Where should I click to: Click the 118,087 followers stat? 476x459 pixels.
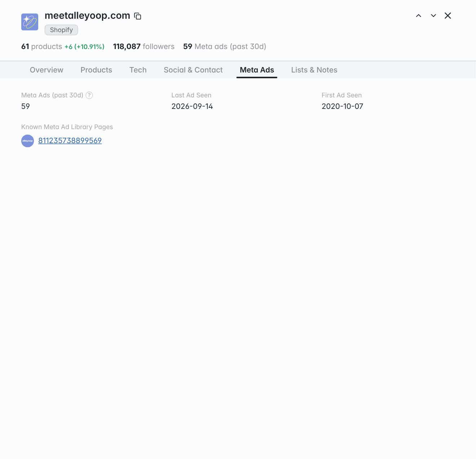[144, 47]
